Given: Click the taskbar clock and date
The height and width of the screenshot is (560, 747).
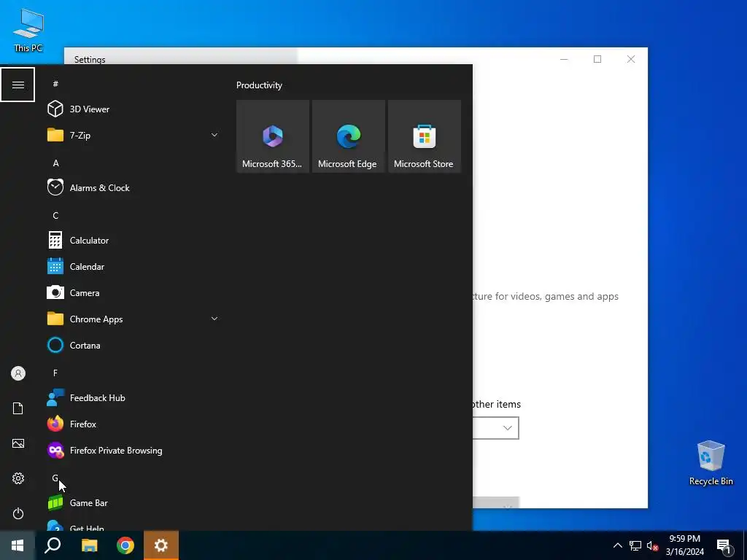Looking at the screenshot, I should click(x=684, y=545).
